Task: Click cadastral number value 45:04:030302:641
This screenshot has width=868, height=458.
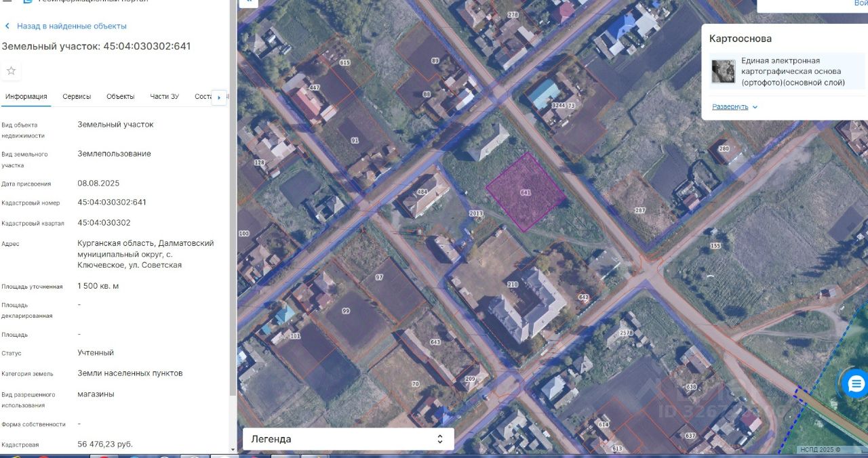Action: 112,202
